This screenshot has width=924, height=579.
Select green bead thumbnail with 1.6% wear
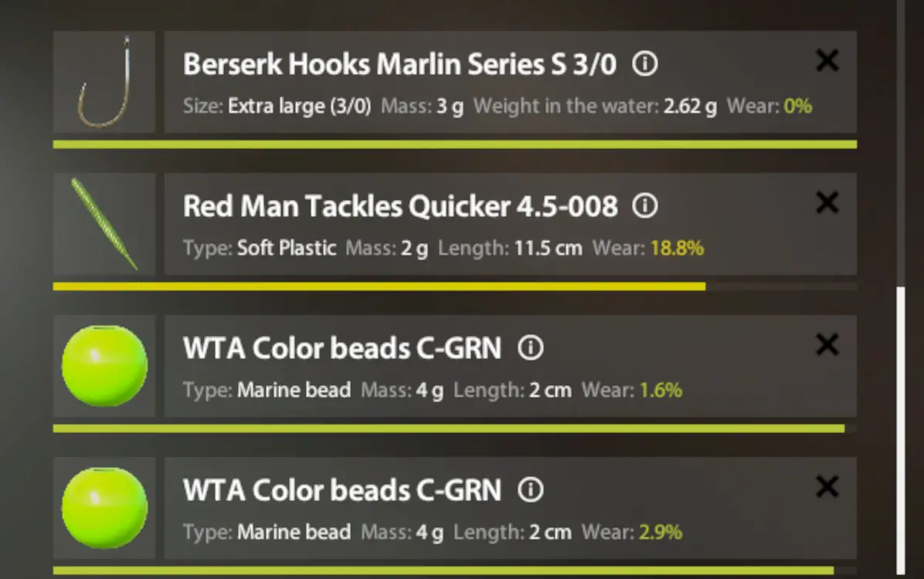point(104,366)
